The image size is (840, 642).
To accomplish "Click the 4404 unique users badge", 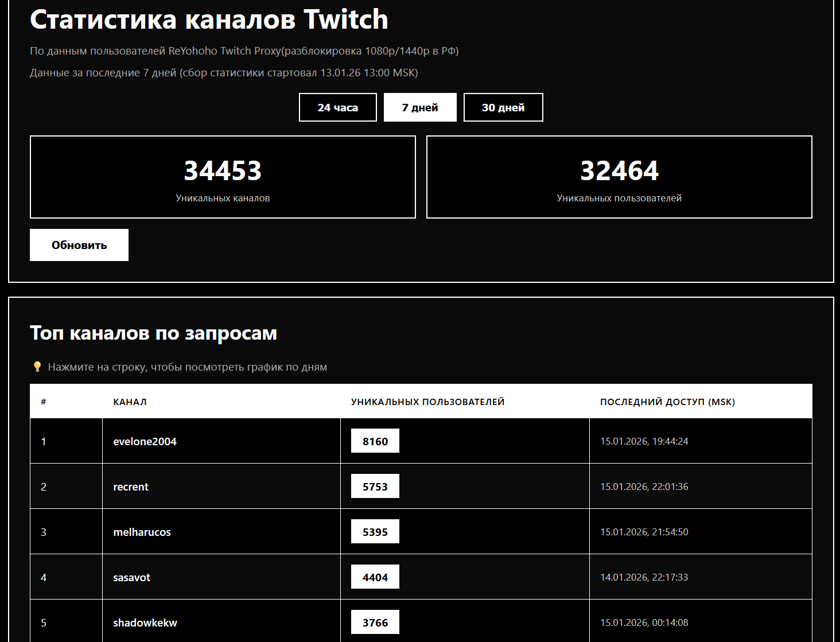I will tap(375, 577).
